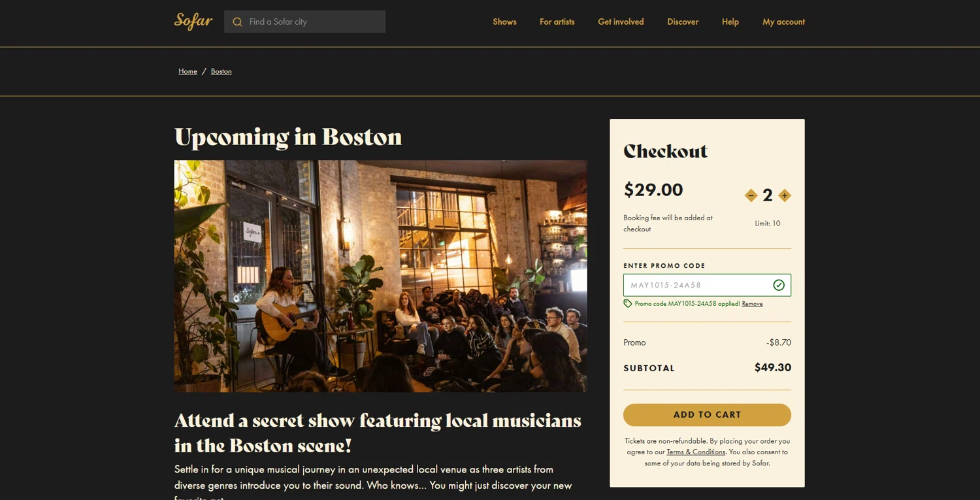Click the ENTER PROMO CODE label
Screen dimensions: 980x500
[664, 266]
